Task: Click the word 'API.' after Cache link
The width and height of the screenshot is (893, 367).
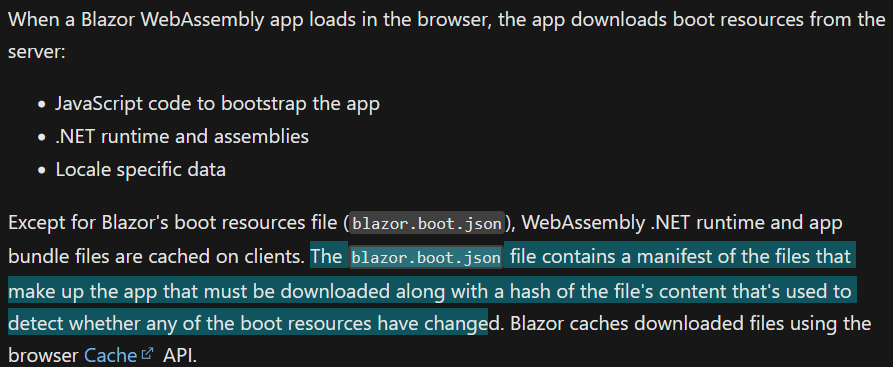Action: coord(180,356)
